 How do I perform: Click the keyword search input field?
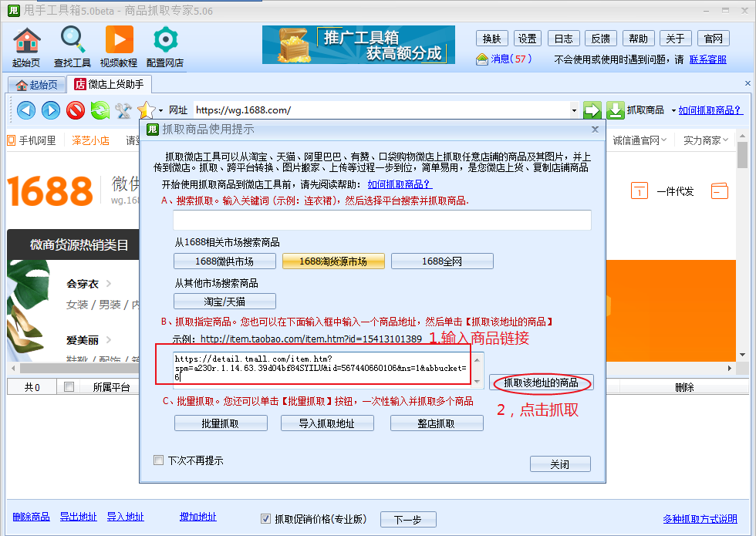pyautogui.click(x=382, y=221)
